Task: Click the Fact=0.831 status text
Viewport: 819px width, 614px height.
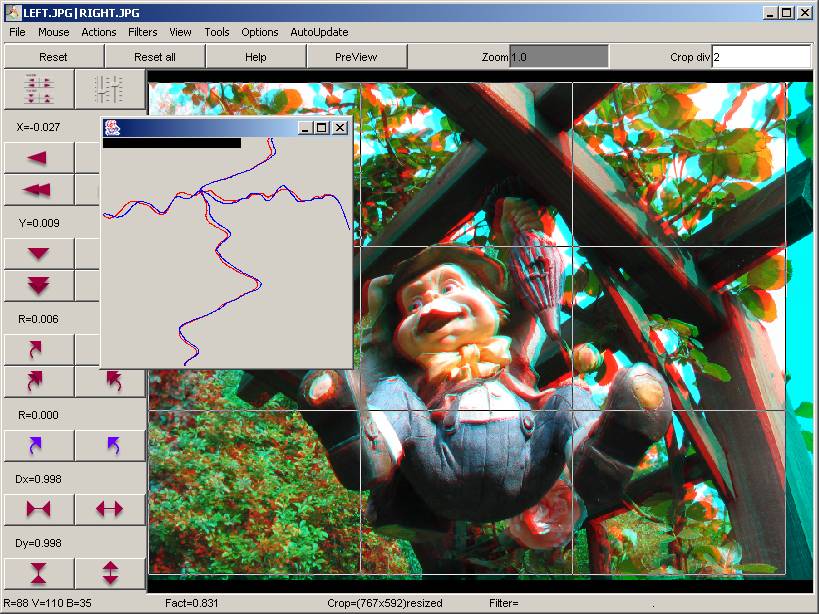Action: click(191, 603)
